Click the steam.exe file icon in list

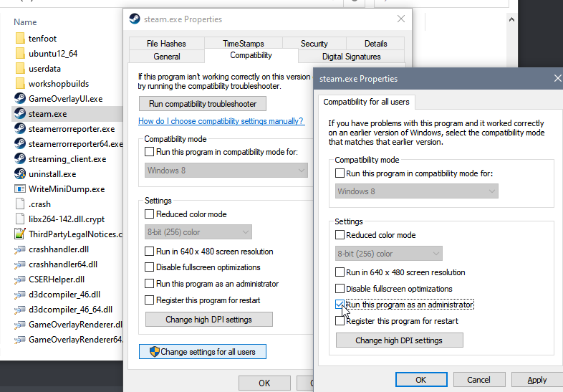(x=20, y=113)
